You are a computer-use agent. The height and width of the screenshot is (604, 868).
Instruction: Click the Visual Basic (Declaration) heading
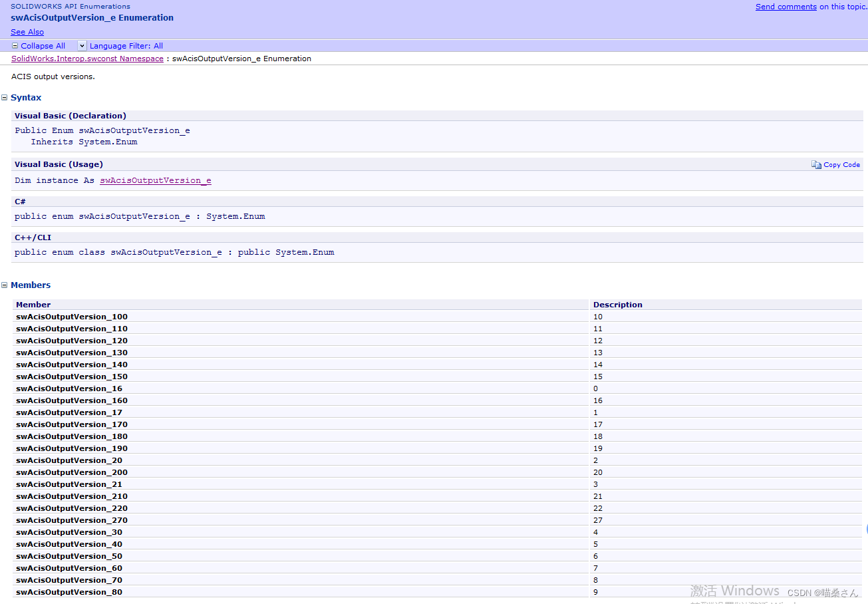[71, 116]
